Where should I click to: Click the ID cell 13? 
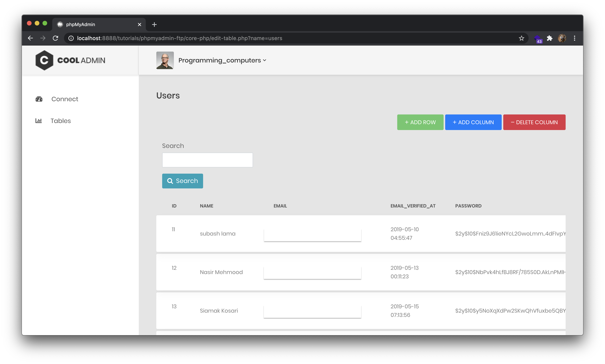[x=174, y=306]
